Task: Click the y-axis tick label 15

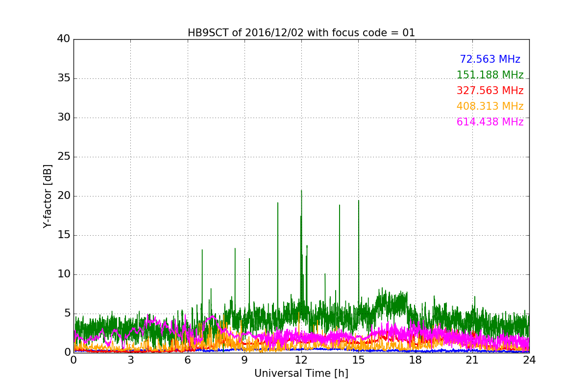Action: pos(64,235)
